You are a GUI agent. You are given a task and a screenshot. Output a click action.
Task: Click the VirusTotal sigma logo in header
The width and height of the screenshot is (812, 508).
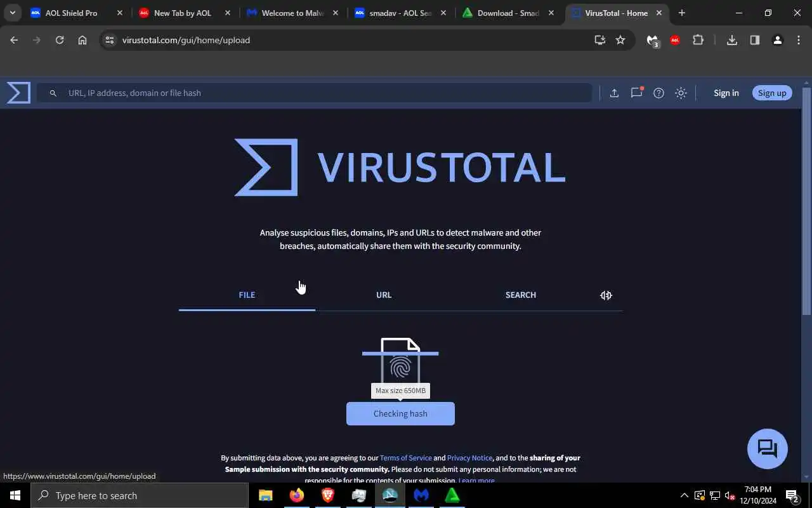click(x=18, y=93)
